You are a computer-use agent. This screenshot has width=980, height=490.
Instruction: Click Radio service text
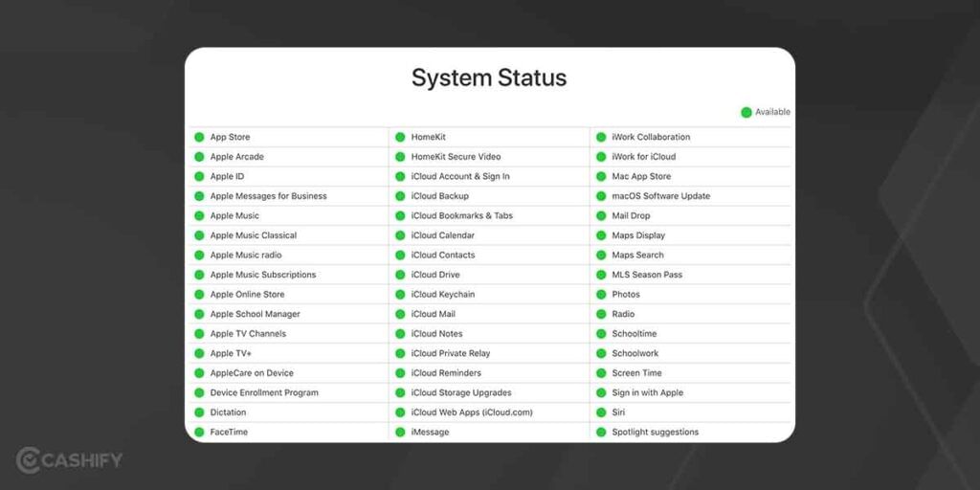(623, 314)
